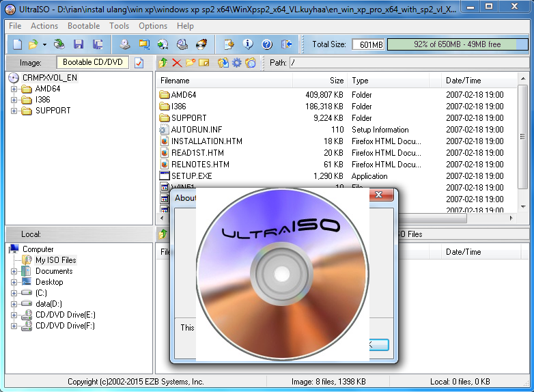
Task: Click the Compress ISO disc icon
Action: 163,44
